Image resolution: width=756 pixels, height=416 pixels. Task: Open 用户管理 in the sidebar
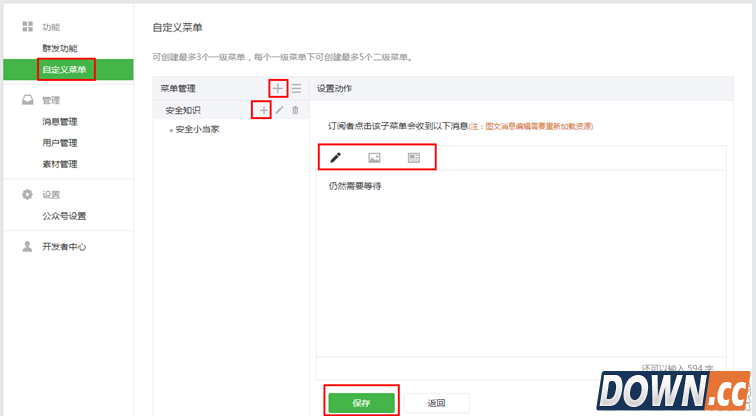(x=60, y=143)
